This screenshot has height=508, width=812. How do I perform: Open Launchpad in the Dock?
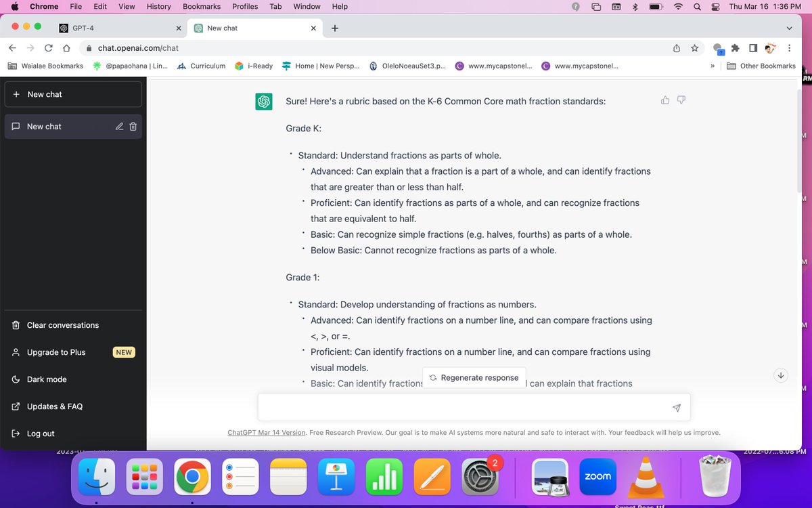tap(144, 477)
